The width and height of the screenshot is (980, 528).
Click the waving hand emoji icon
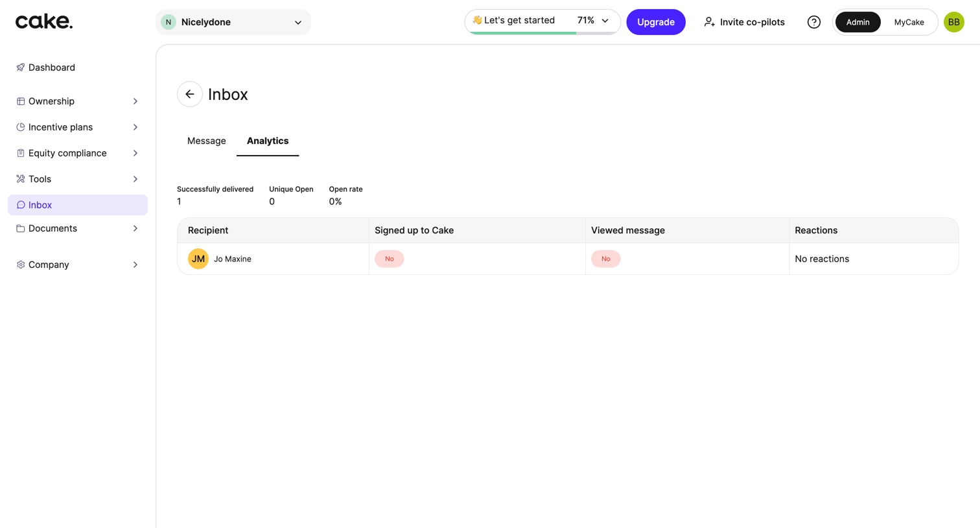tap(477, 20)
